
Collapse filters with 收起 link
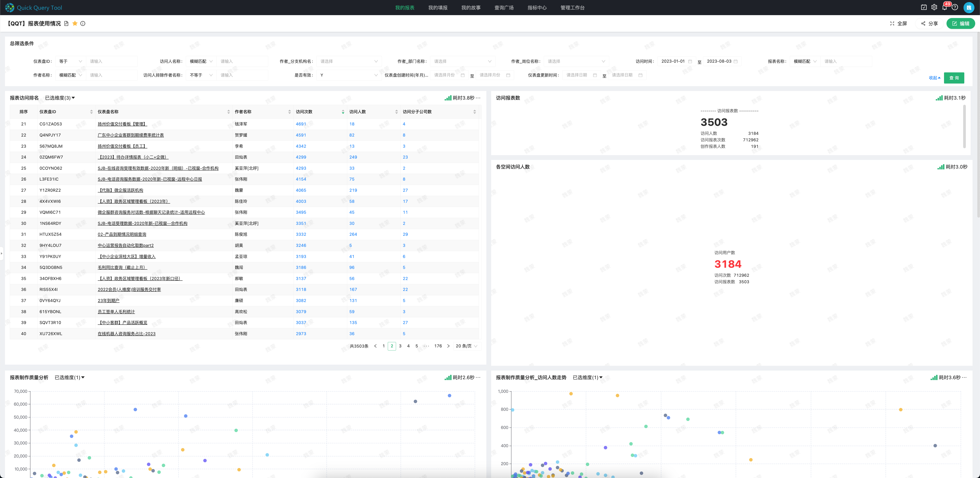[934, 78]
